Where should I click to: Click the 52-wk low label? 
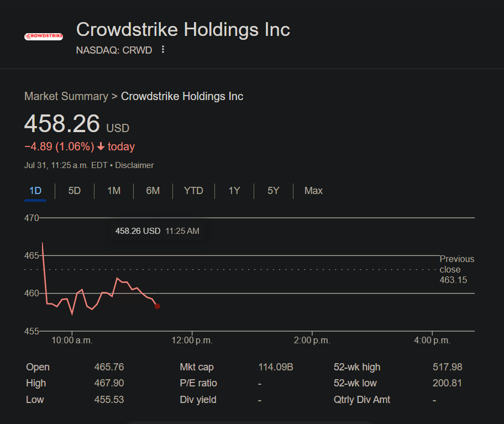pos(355,383)
